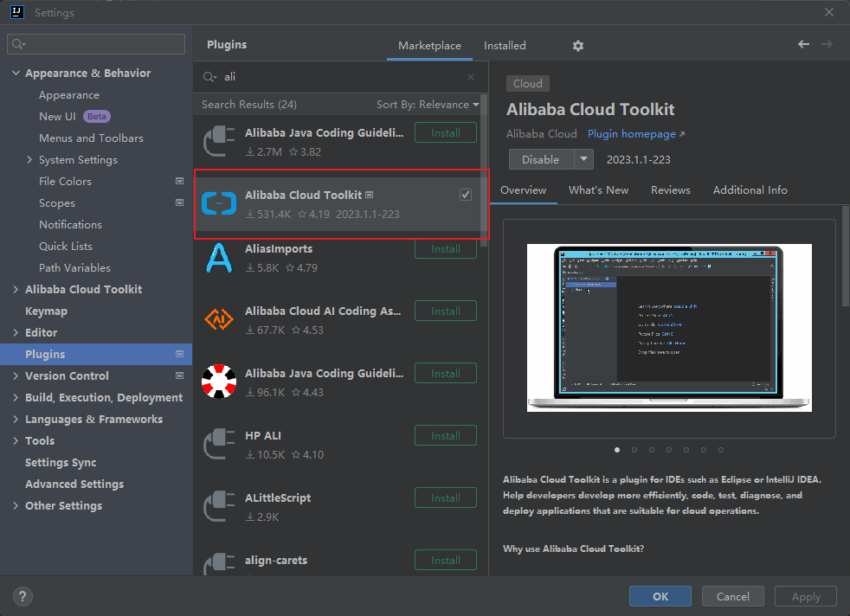Expand Languages & Frameworks node
Viewport: 850px width, 616px height.
[x=16, y=419]
